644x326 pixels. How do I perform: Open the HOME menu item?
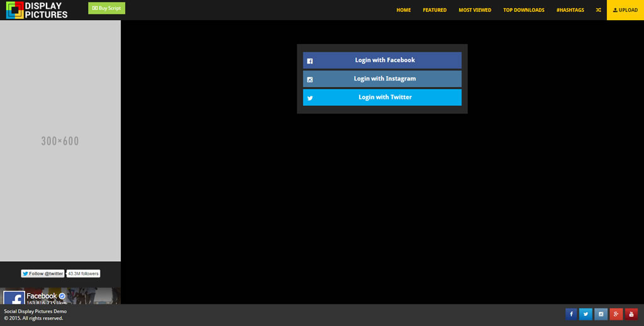pos(403,10)
